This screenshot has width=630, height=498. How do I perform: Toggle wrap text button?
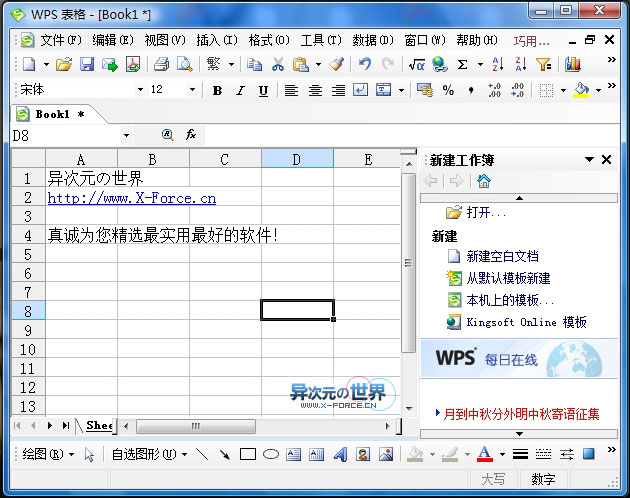click(360, 90)
